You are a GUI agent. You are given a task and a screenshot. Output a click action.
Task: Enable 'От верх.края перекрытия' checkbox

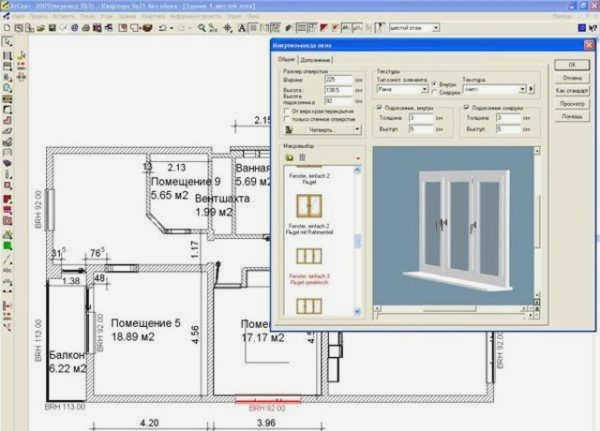(x=287, y=111)
